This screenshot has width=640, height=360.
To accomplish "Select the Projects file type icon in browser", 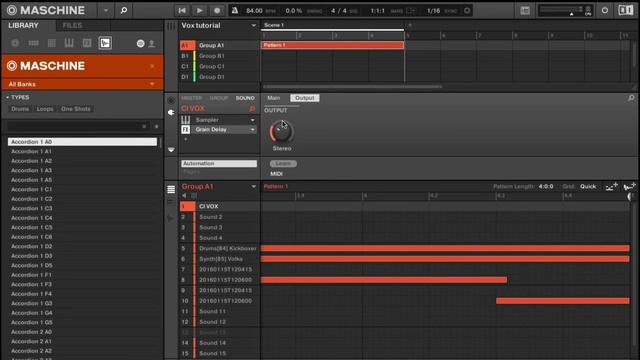I will (15, 43).
